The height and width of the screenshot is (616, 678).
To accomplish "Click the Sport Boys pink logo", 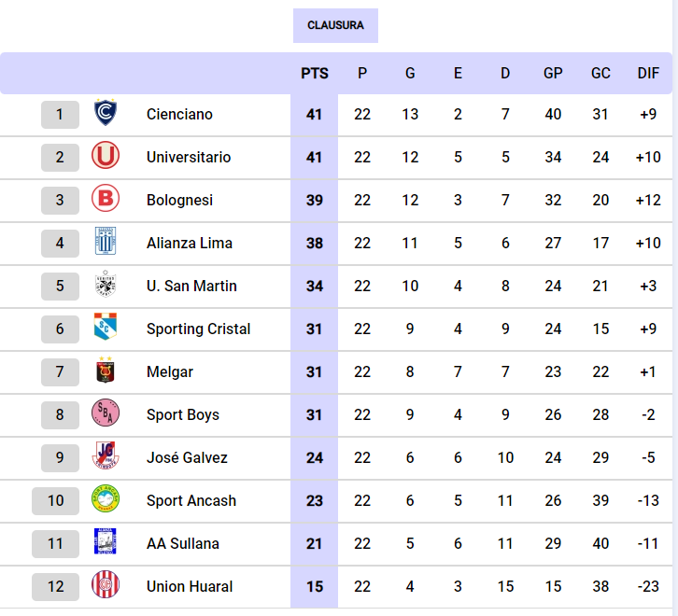I will coord(105,414).
